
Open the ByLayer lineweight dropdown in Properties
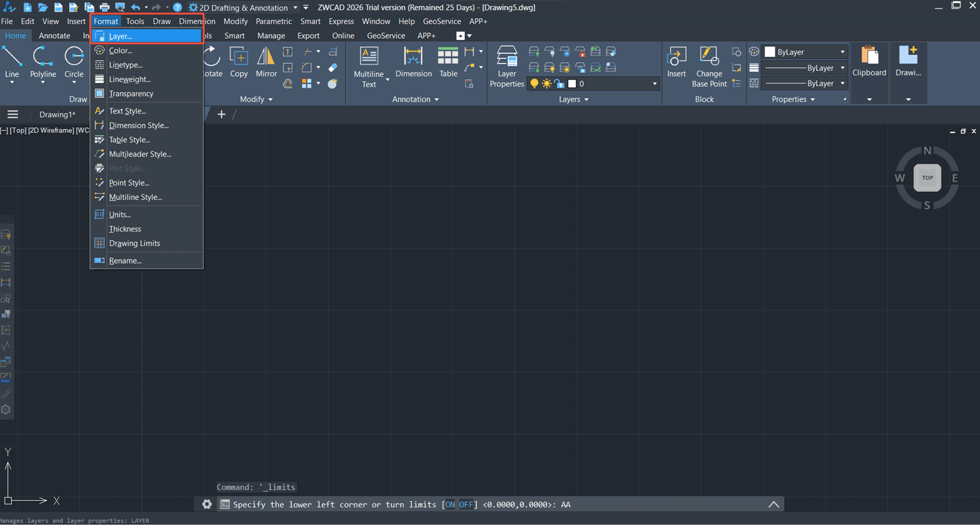(x=843, y=68)
